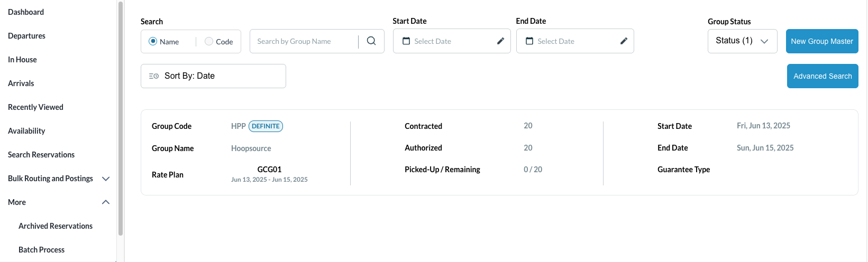Click New Group Master button
The width and height of the screenshot is (868, 262).
821,41
